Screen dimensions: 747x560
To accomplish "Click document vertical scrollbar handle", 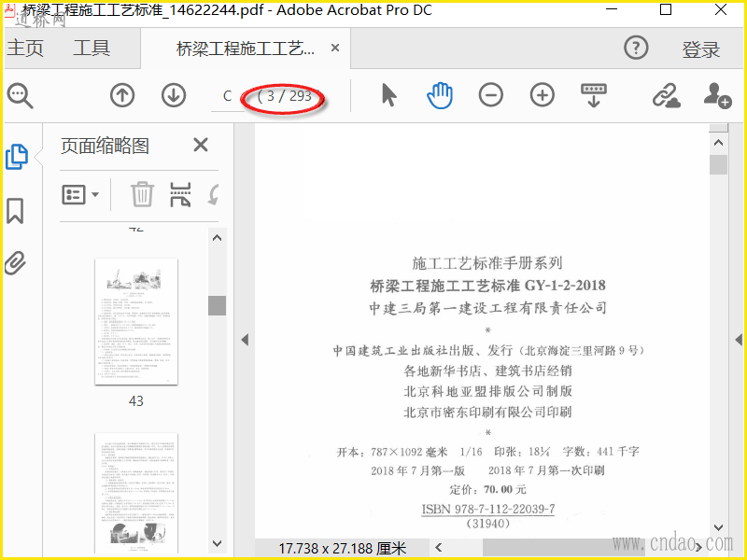I will click(718, 165).
